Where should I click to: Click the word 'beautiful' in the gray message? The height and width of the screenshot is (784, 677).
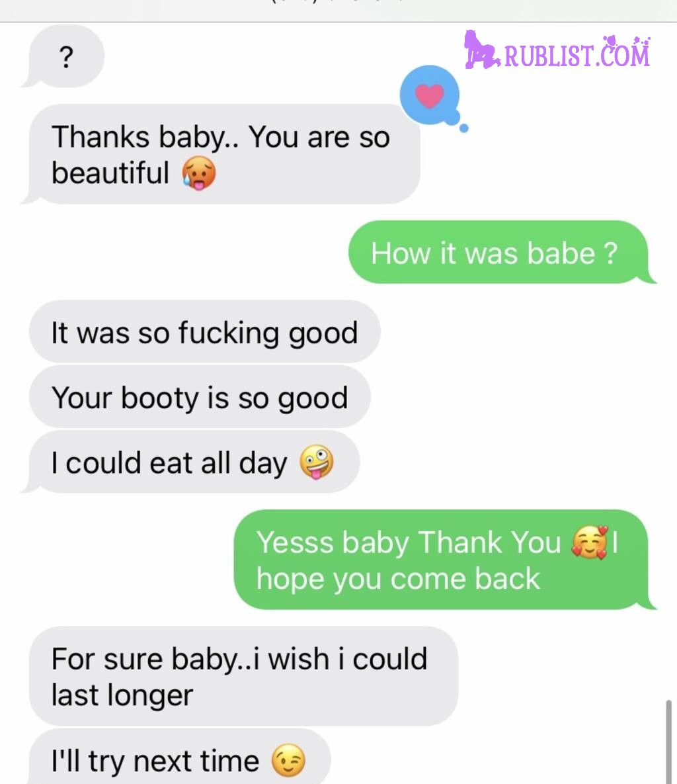pos(110,173)
